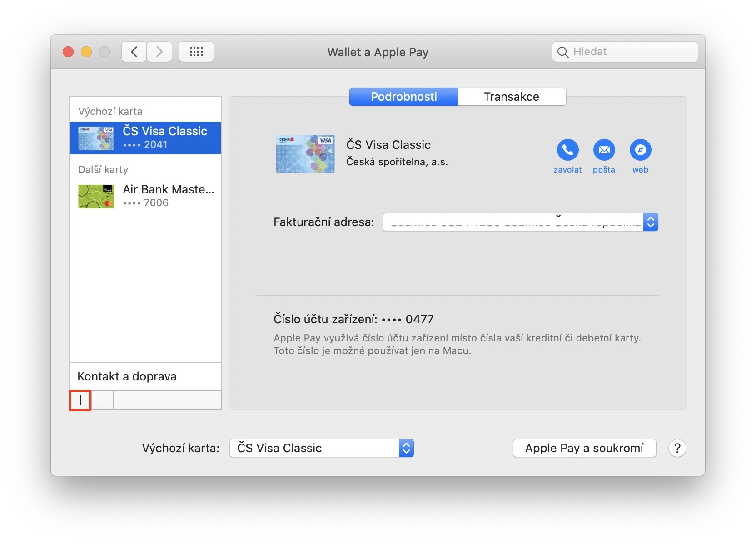
Task: Add a new card with plus button
Action: click(x=80, y=400)
